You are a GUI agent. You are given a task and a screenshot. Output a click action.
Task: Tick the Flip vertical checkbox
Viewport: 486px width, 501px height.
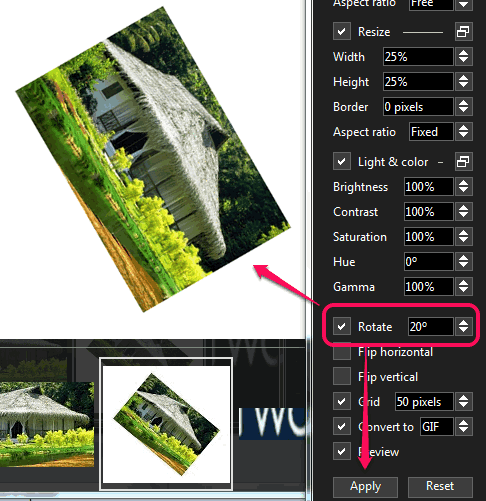pos(342,376)
